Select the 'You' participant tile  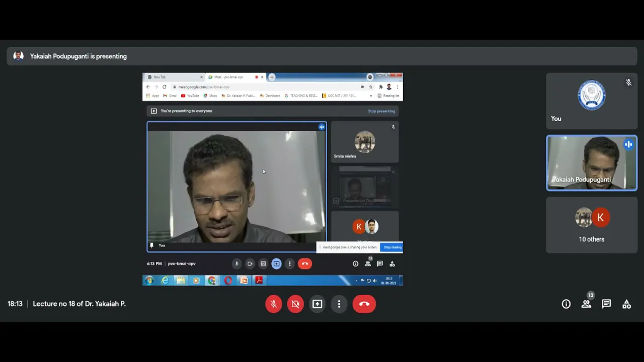tap(592, 101)
